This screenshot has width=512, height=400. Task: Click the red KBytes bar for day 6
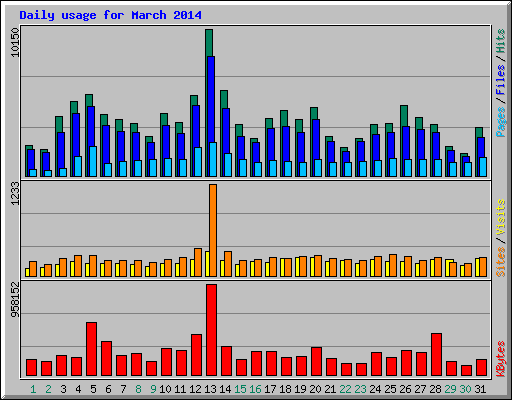tap(106, 359)
